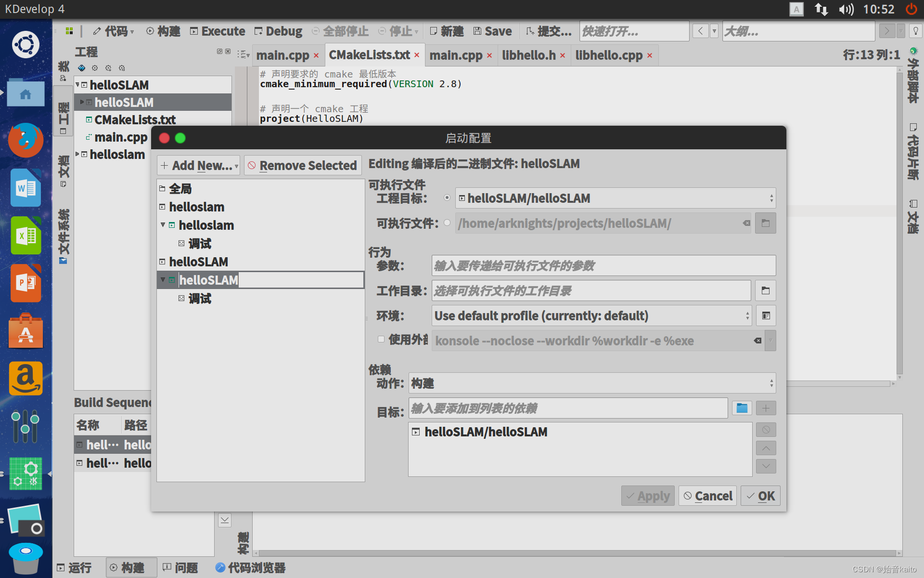Click plus icon to add a dependency
The height and width of the screenshot is (578, 924).
tap(766, 408)
